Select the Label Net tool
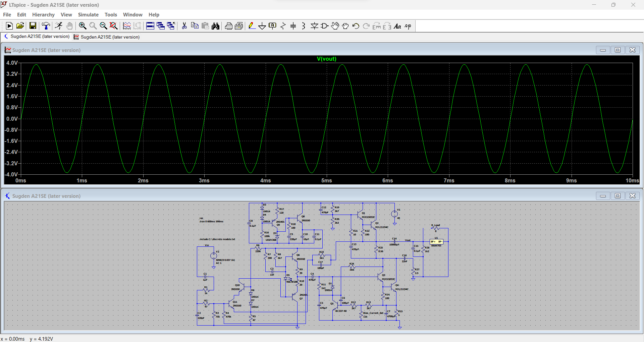 (273, 26)
